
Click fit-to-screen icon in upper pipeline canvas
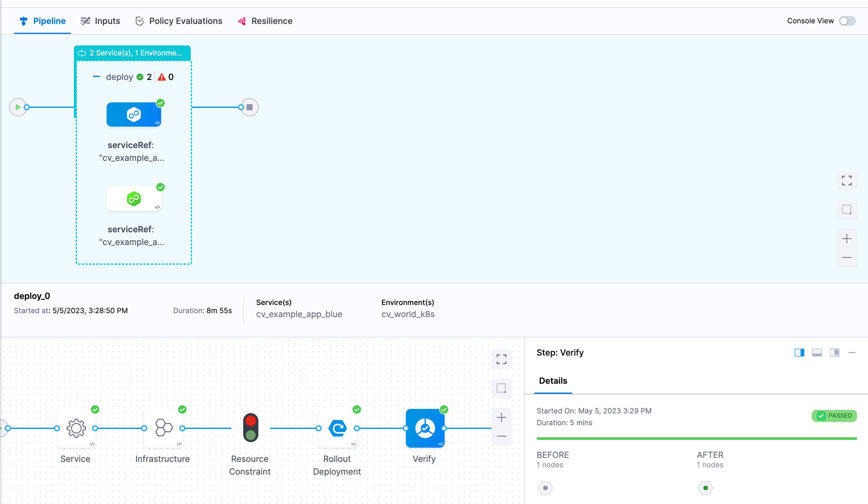tap(846, 180)
